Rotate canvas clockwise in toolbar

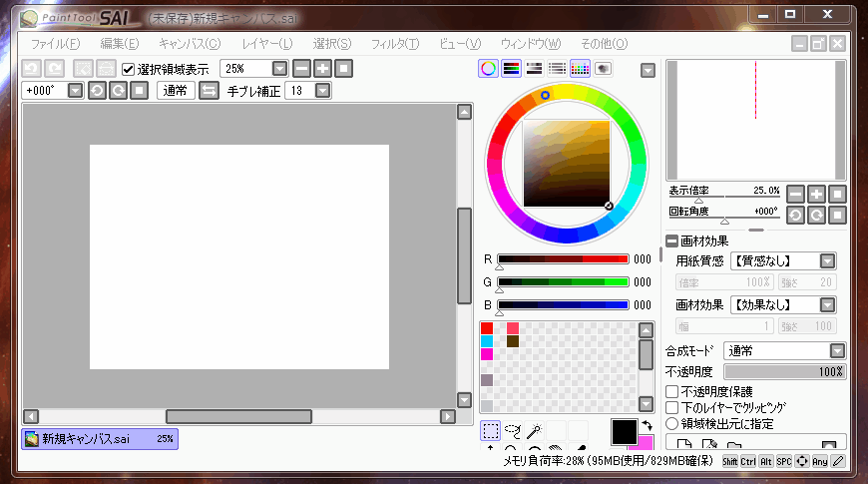(x=119, y=90)
